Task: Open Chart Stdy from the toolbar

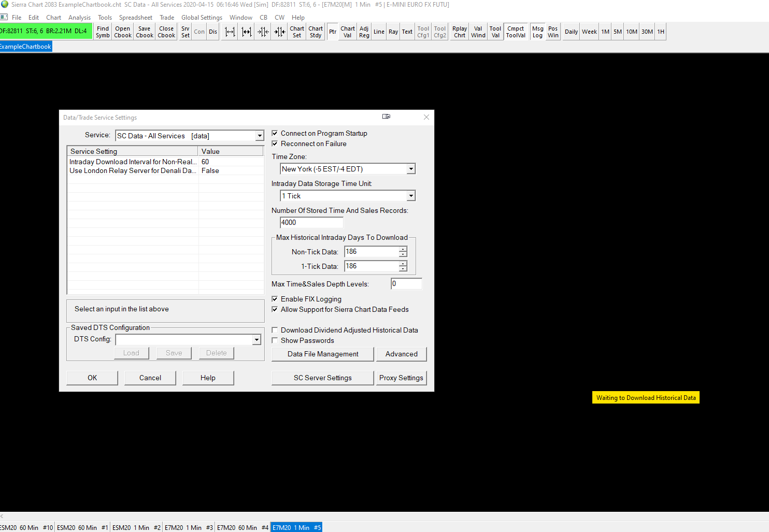Action: (x=316, y=32)
